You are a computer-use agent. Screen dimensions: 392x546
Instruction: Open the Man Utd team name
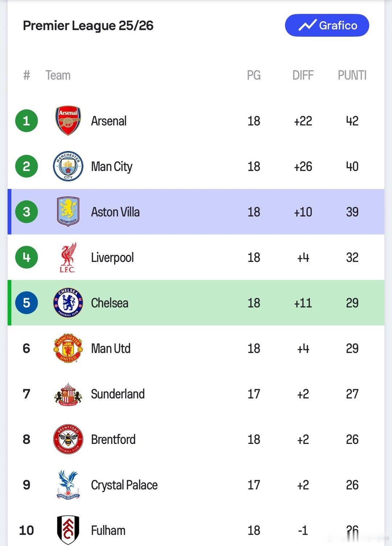[x=111, y=348]
